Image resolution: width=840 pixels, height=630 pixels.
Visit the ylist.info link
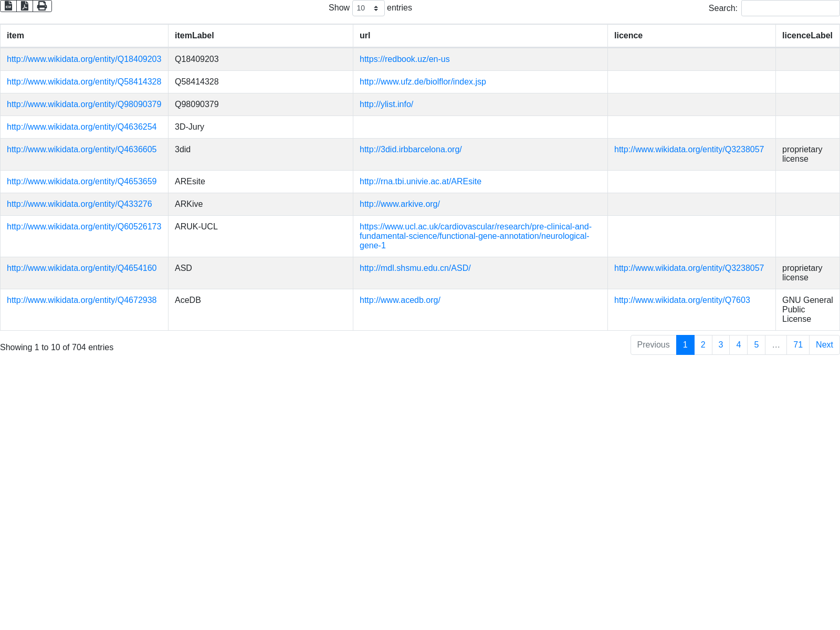386,104
